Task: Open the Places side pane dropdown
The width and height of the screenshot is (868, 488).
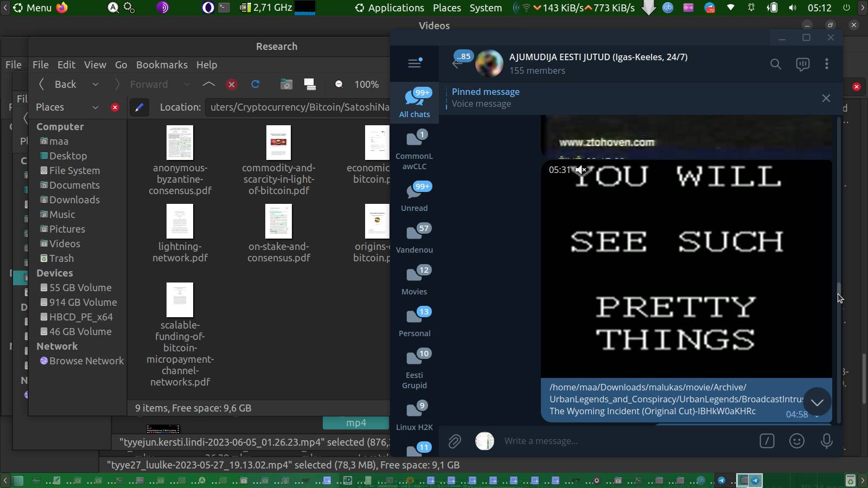Action: pyautogui.click(x=95, y=107)
